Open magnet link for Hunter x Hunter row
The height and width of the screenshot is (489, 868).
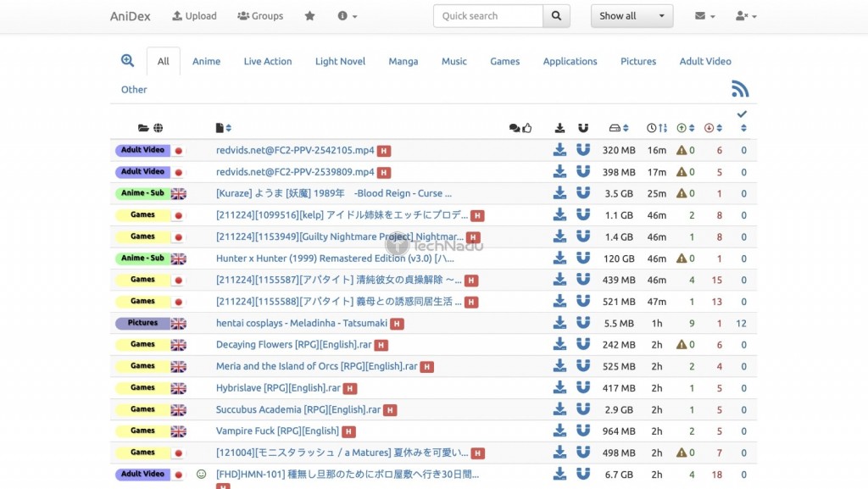click(x=583, y=258)
